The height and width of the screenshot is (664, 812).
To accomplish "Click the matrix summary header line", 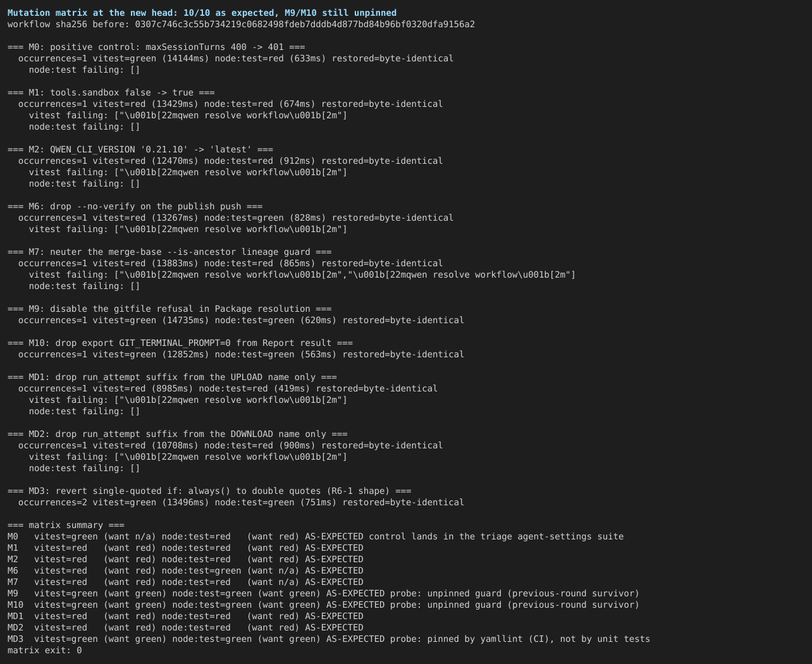I will 66,525.
